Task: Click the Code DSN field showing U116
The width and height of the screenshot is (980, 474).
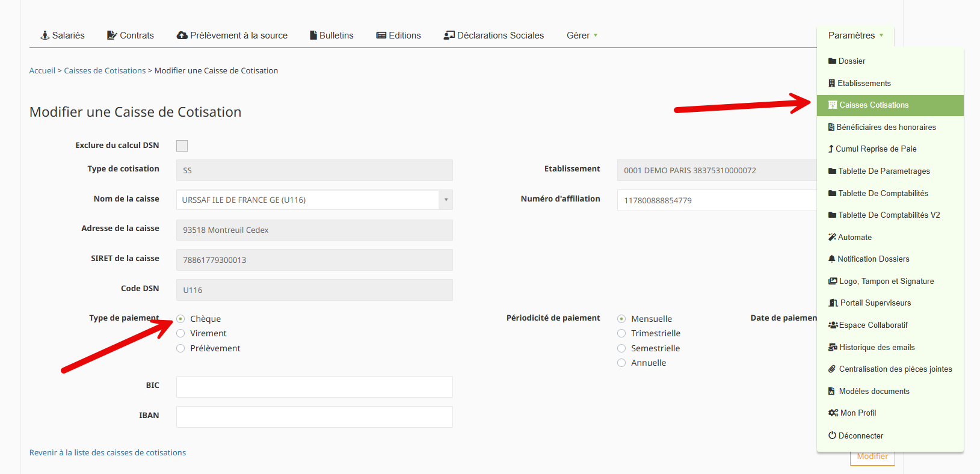Action: [315, 290]
